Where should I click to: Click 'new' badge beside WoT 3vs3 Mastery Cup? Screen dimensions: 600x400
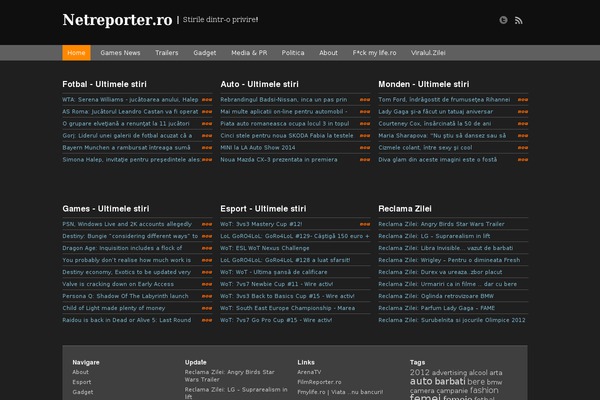point(365,224)
